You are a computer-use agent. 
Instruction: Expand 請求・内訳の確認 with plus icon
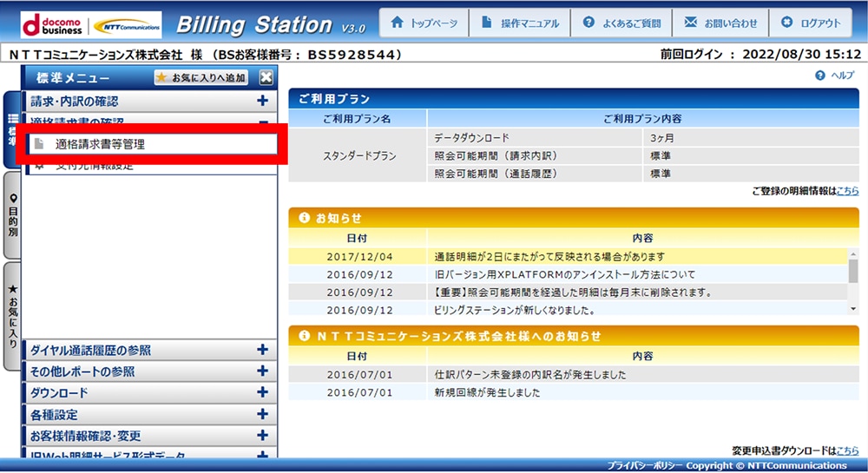[x=262, y=101]
